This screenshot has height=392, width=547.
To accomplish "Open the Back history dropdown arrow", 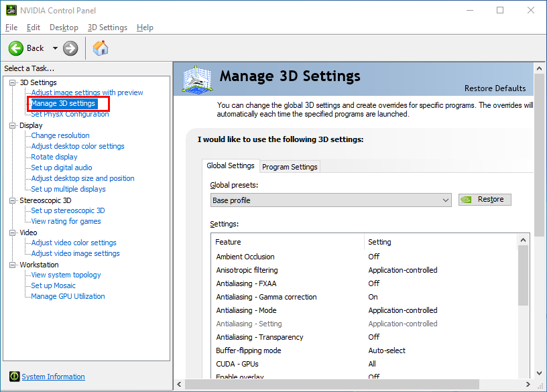I will coord(55,48).
